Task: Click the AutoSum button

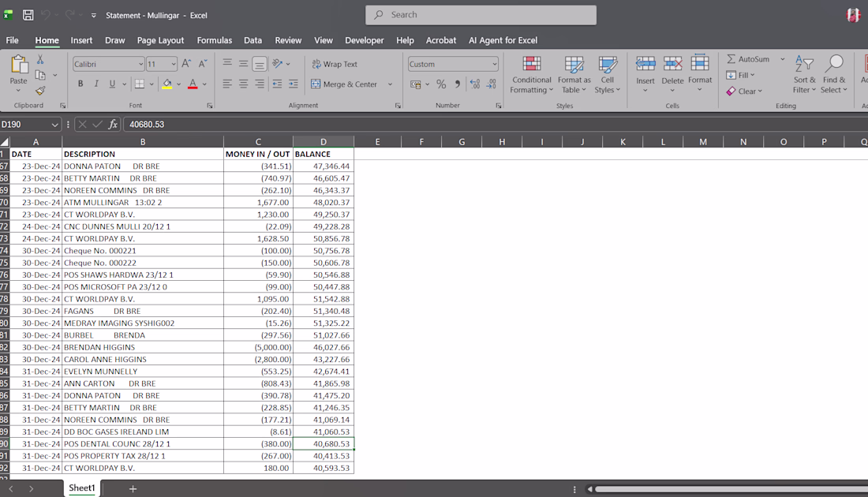Action: (x=747, y=59)
